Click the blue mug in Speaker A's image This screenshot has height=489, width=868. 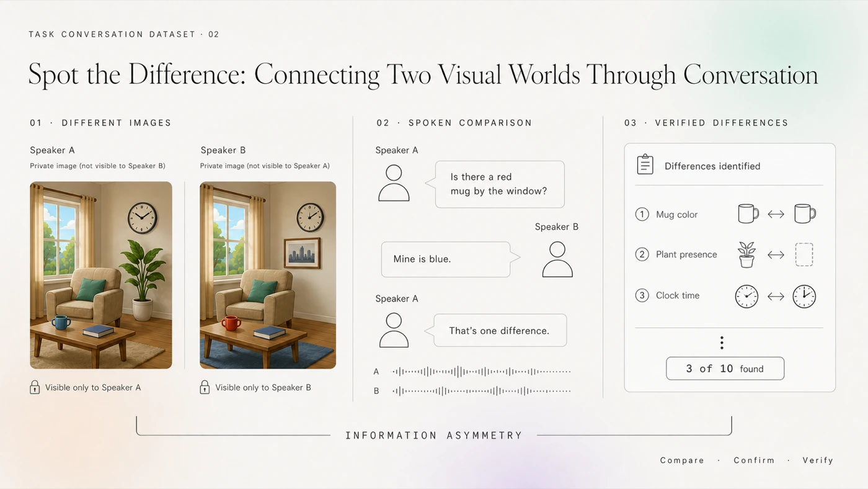click(x=61, y=322)
